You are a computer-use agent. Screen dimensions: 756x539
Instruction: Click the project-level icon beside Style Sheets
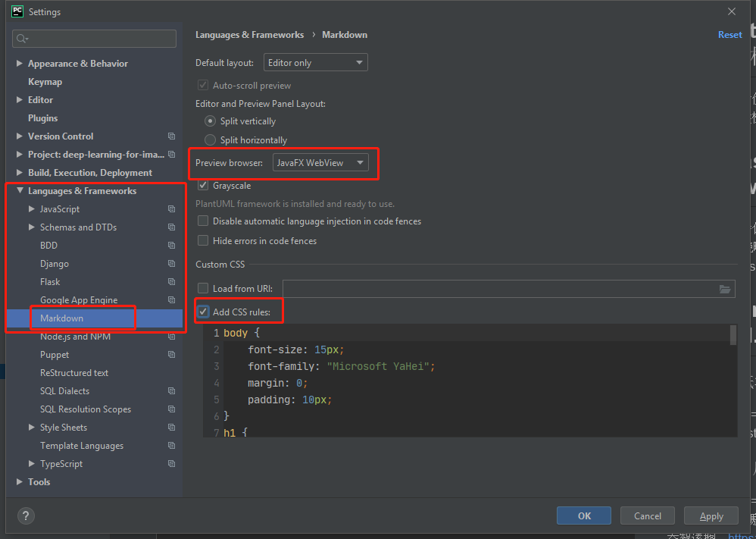[x=172, y=428]
